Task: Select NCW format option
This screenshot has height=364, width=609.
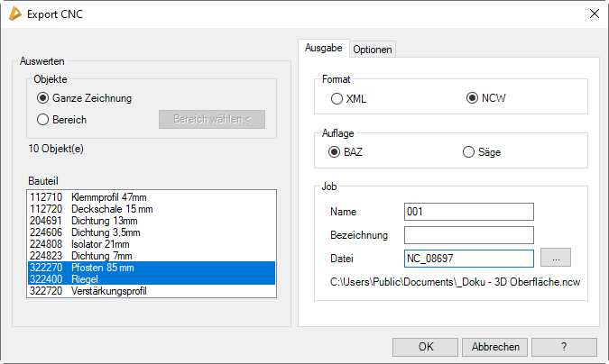Action: [x=472, y=98]
